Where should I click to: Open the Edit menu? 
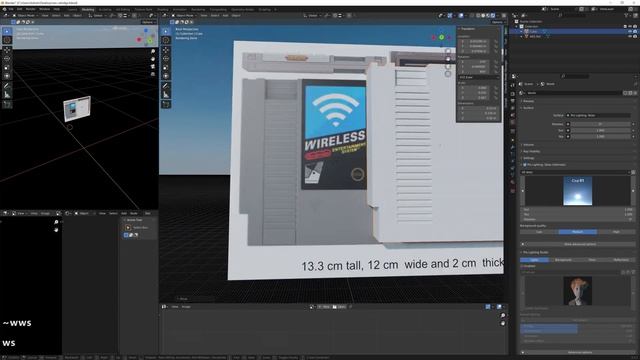[x=19, y=9]
